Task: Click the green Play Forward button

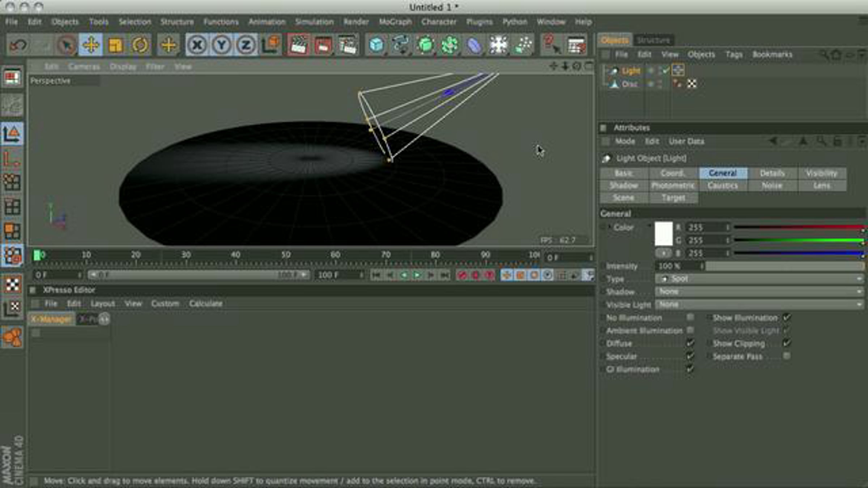Action: 417,275
